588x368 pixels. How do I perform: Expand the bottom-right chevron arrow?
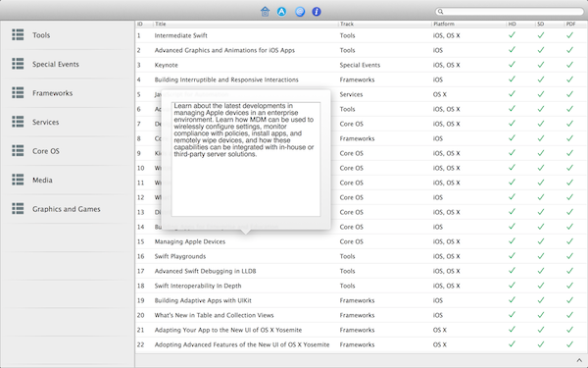tap(579, 360)
